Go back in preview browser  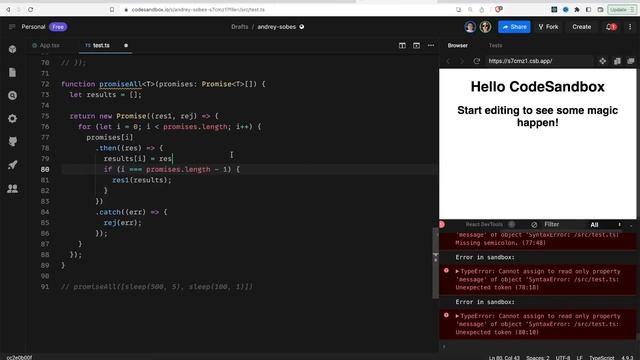tap(448, 61)
